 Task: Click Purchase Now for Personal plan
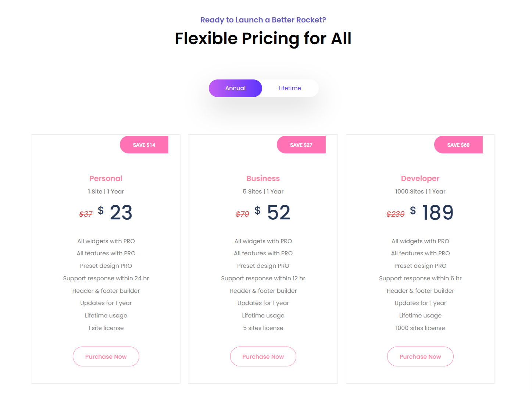106,356
